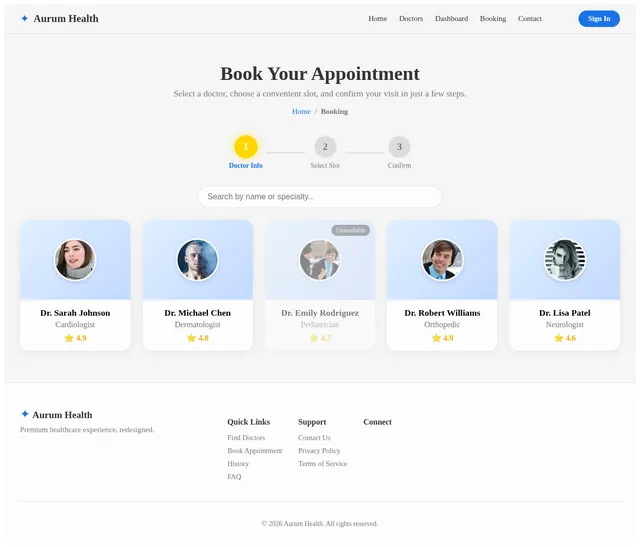640x547 pixels.
Task: Click the Sign In button
Action: click(599, 19)
